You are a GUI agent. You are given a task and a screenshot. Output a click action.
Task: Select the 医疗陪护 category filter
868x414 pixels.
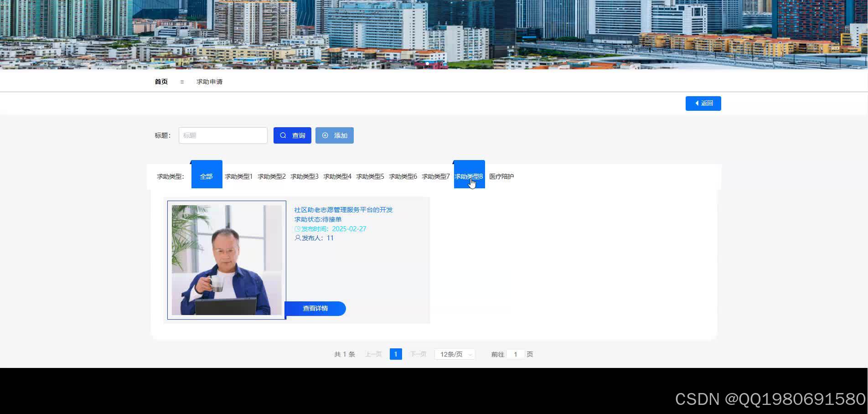[501, 176]
